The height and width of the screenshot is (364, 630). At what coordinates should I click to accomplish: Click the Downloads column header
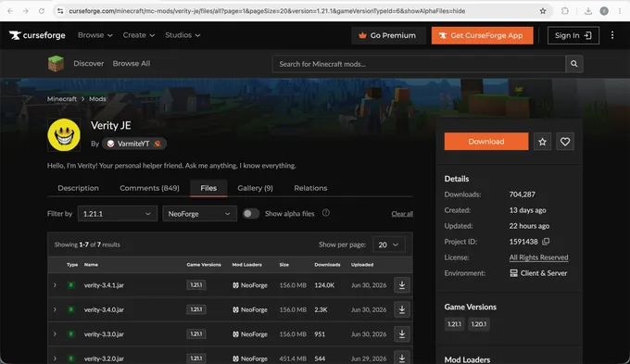(327, 265)
